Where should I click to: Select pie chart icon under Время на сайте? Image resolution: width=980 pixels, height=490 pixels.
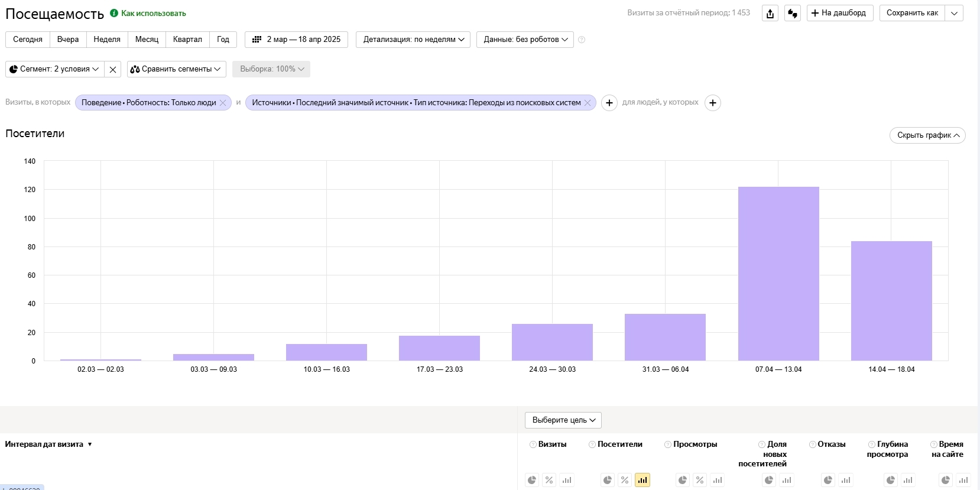coord(946,480)
